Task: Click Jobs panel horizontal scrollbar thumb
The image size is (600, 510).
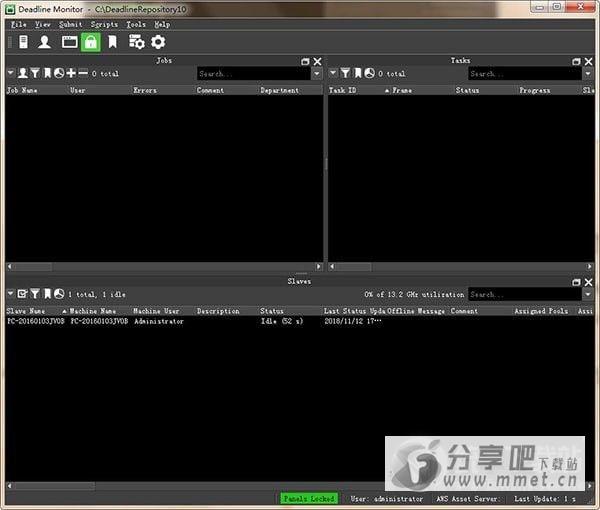Action: click(x=32, y=266)
